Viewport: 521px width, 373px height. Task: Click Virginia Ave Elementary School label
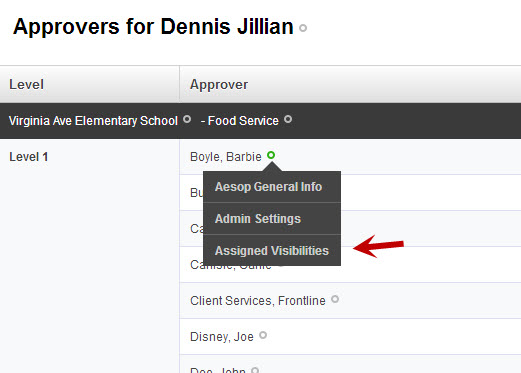coord(93,121)
